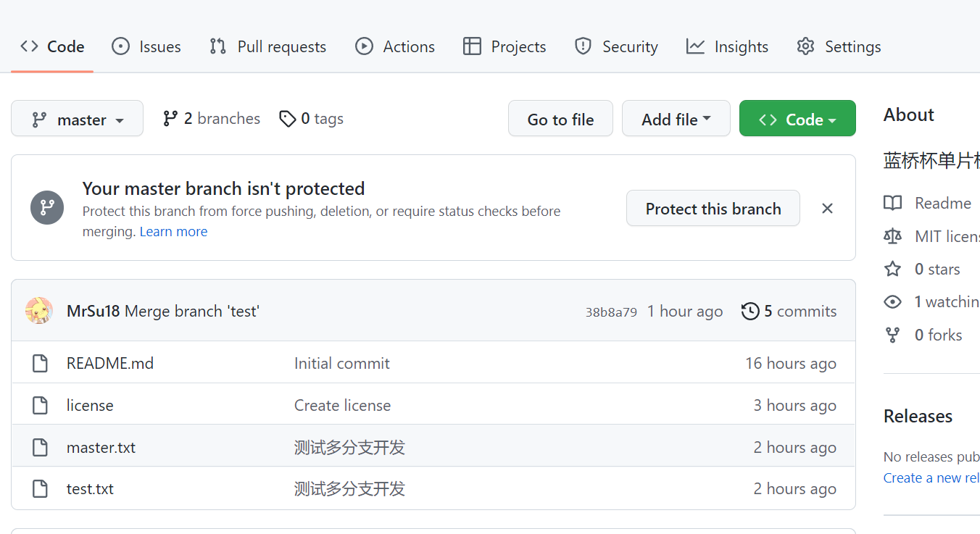Click the license file icon
Viewport: 980px width, 534px height.
(x=41, y=406)
